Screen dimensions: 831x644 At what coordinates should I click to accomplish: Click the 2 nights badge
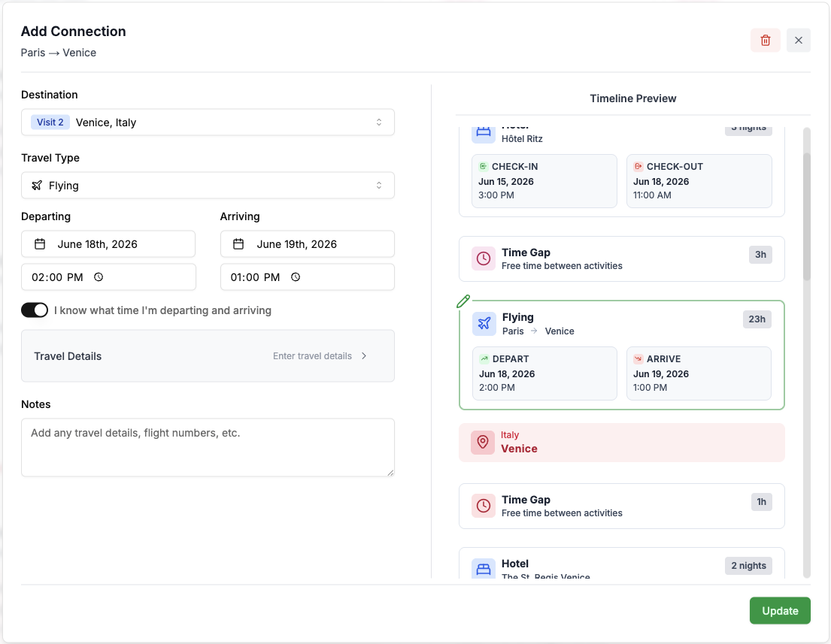(749, 566)
